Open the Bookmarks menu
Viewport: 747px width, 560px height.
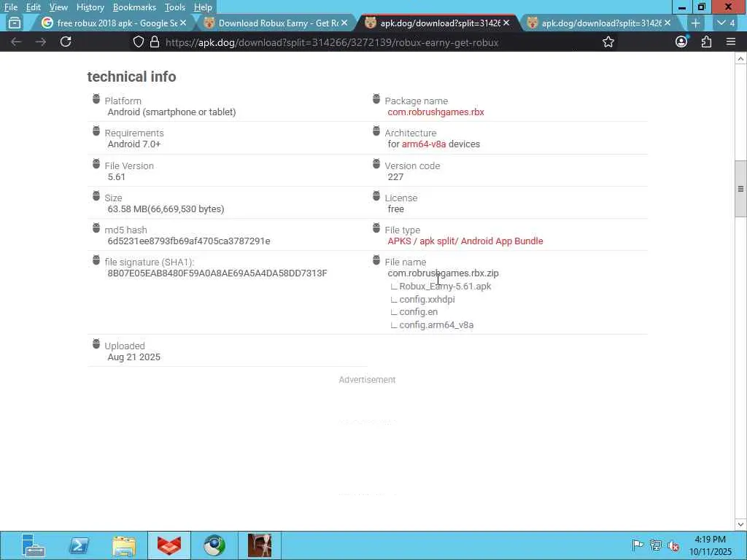(x=134, y=7)
